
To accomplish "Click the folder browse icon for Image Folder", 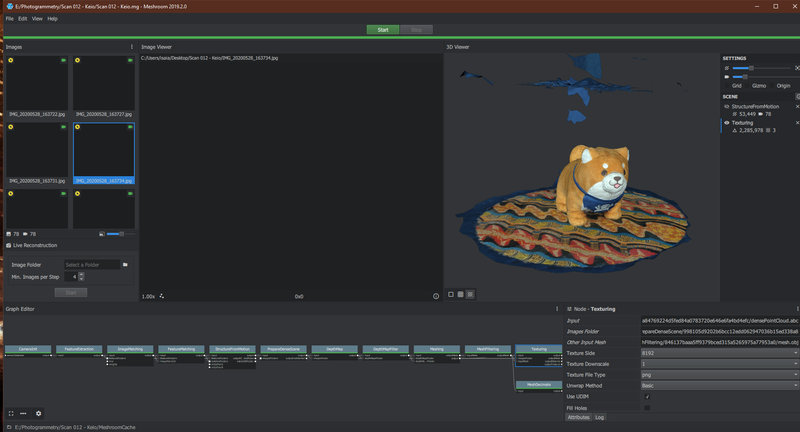I will point(125,265).
